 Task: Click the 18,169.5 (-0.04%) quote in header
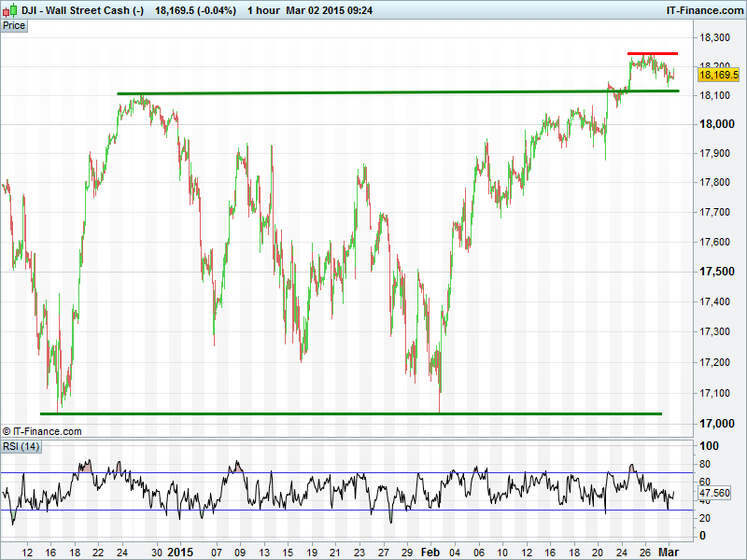coord(195,9)
